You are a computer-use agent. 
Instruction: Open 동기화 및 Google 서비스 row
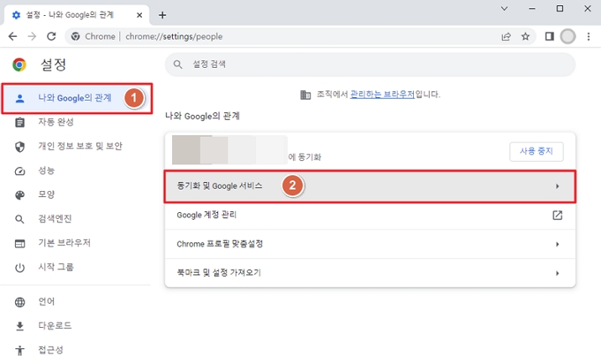tap(370, 186)
